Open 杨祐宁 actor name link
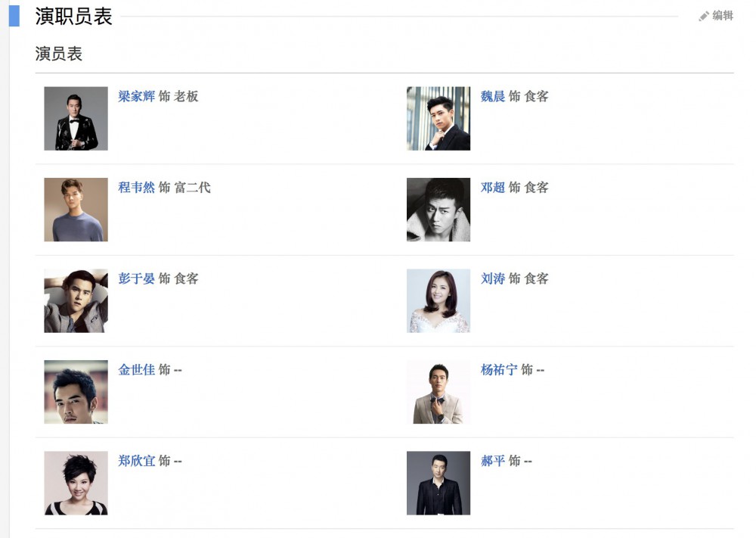This screenshot has width=756, height=538. (x=499, y=370)
